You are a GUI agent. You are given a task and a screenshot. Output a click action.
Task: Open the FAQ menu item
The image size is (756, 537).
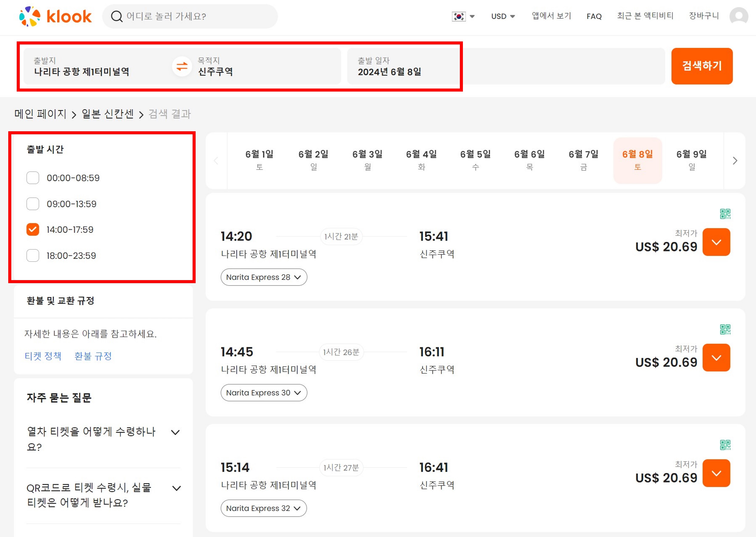pos(594,16)
